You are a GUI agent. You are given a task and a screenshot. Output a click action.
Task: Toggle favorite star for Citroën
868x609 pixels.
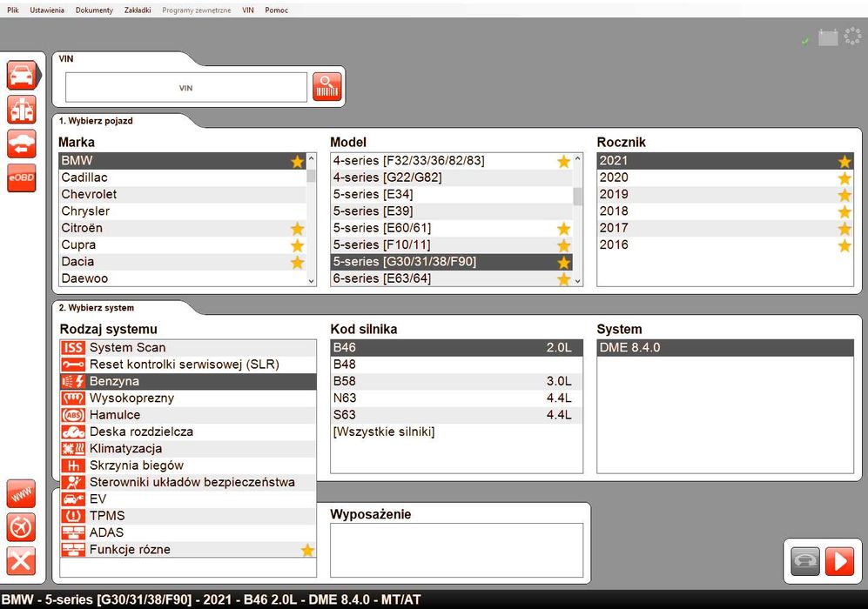tap(297, 229)
